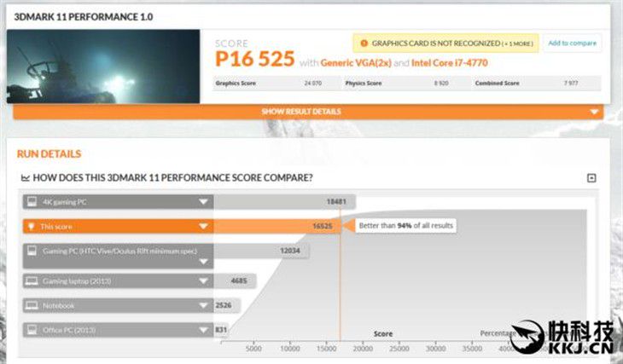Click the orange arrow on Show Result Details

(x=594, y=112)
